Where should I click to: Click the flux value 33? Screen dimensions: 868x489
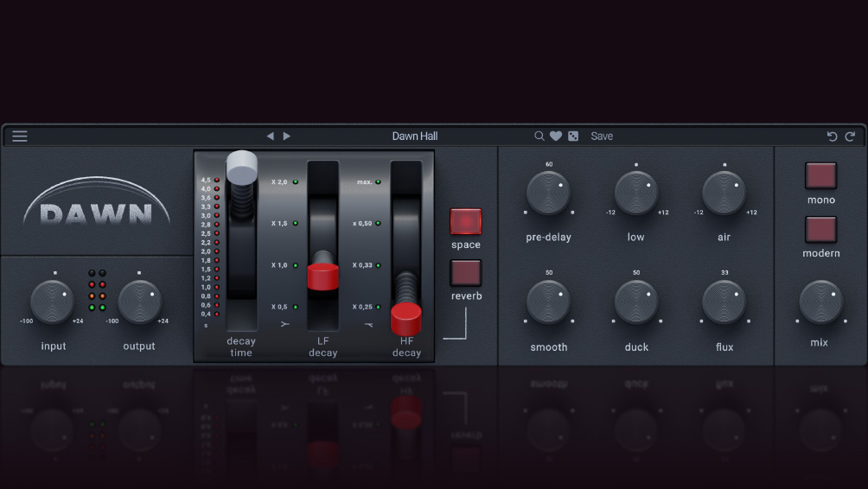[x=724, y=273]
